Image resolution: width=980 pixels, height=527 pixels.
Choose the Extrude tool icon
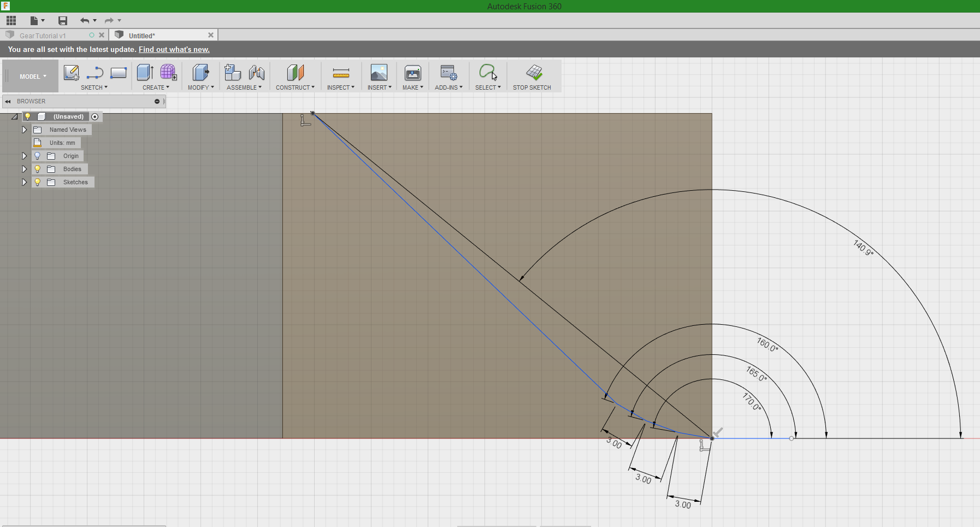[x=145, y=73]
